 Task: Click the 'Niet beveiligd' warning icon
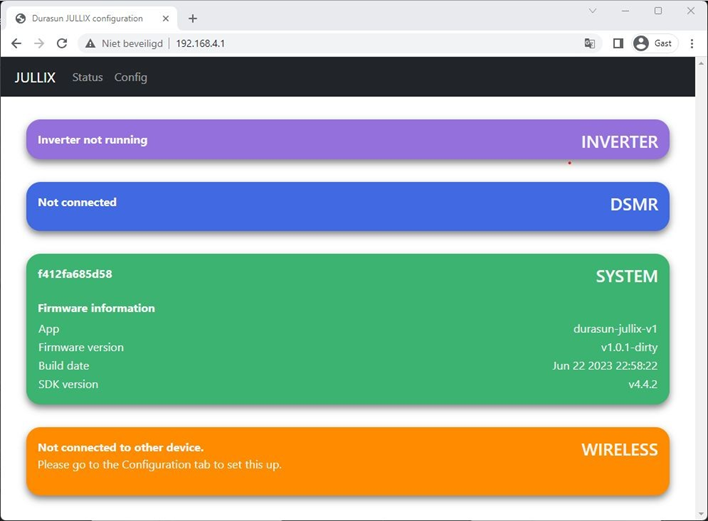(x=90, y=44)
